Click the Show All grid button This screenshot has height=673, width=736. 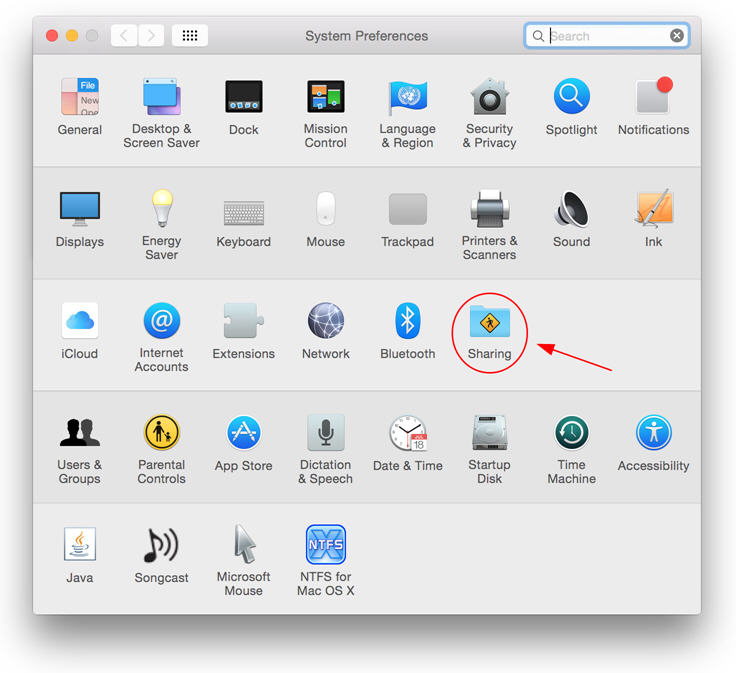190,36
